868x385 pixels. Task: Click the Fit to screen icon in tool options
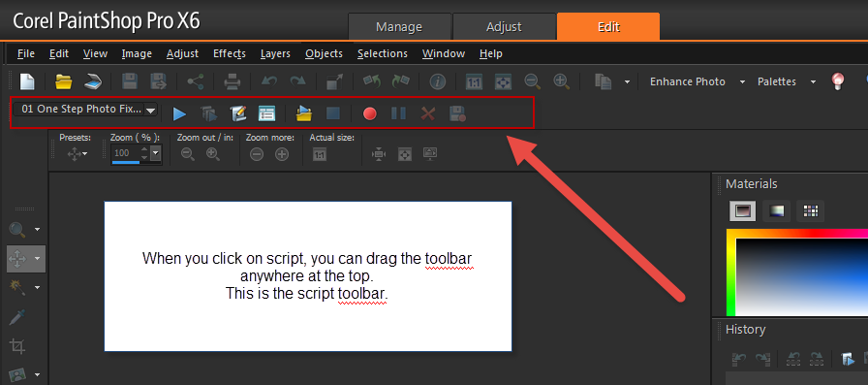click(431, 154)
